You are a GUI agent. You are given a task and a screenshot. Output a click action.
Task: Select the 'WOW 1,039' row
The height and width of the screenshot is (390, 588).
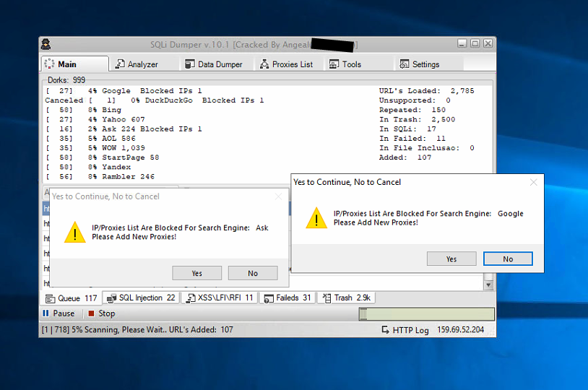pyautogui.click(x=95, y=148)
